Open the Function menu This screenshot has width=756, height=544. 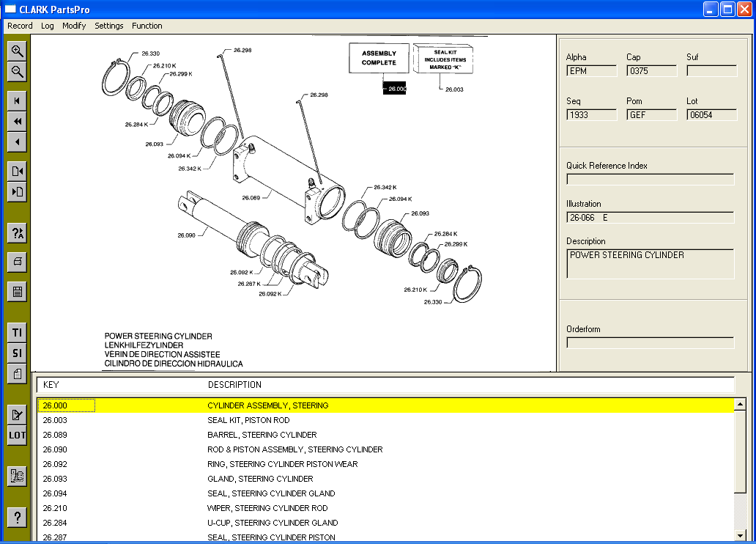tap(147, 26)
